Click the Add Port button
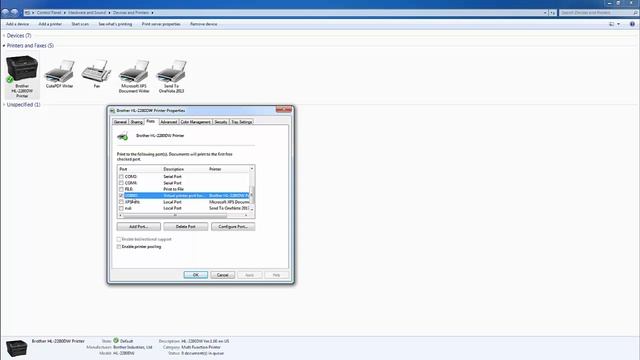The image size is (640, 360). (139, 227)
